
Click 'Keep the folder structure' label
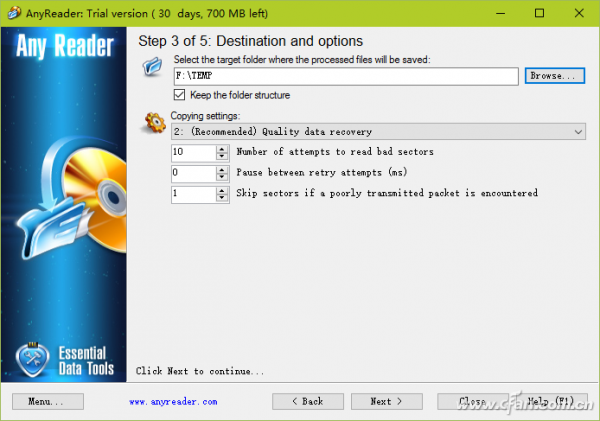(x=240, y=95)
